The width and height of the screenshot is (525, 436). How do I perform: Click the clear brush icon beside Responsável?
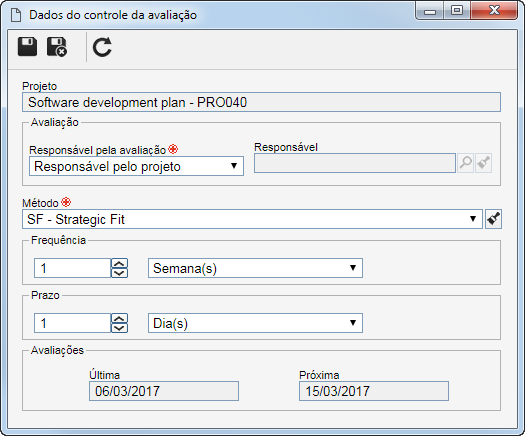[483, 163]
